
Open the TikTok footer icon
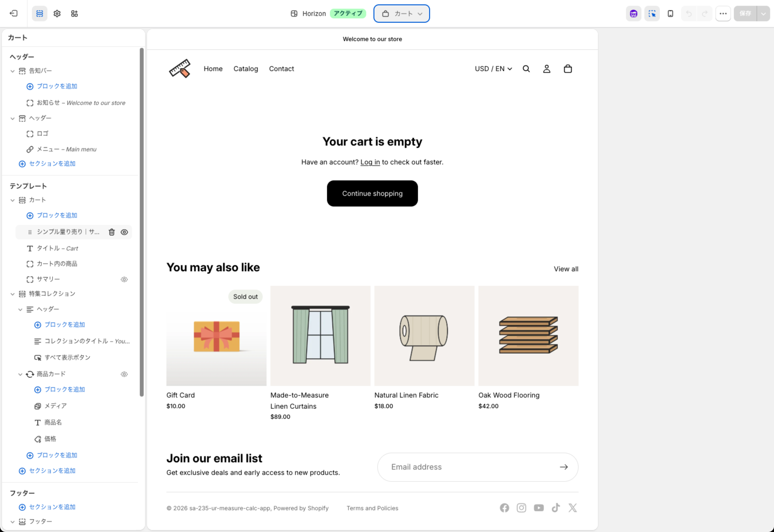(x=556, y=508)
